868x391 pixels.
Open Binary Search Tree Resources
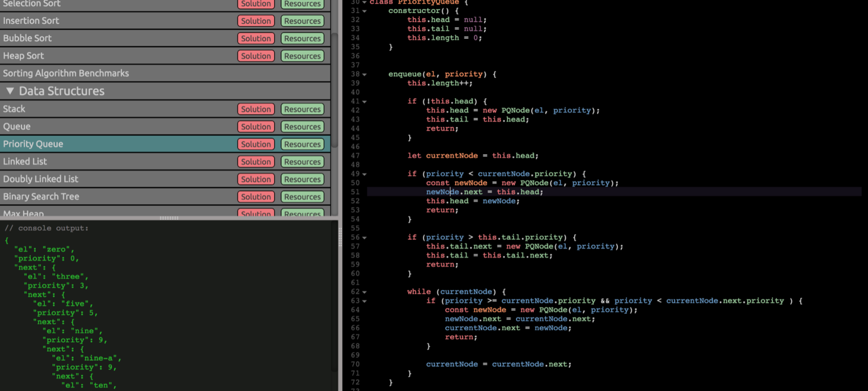(x=302, y=196)
